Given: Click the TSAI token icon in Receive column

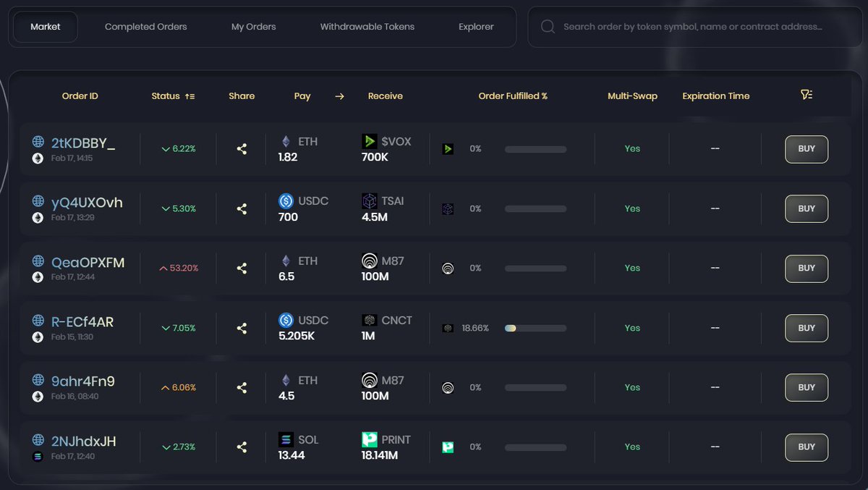Looking at the screenshot, I should [369, 201].
